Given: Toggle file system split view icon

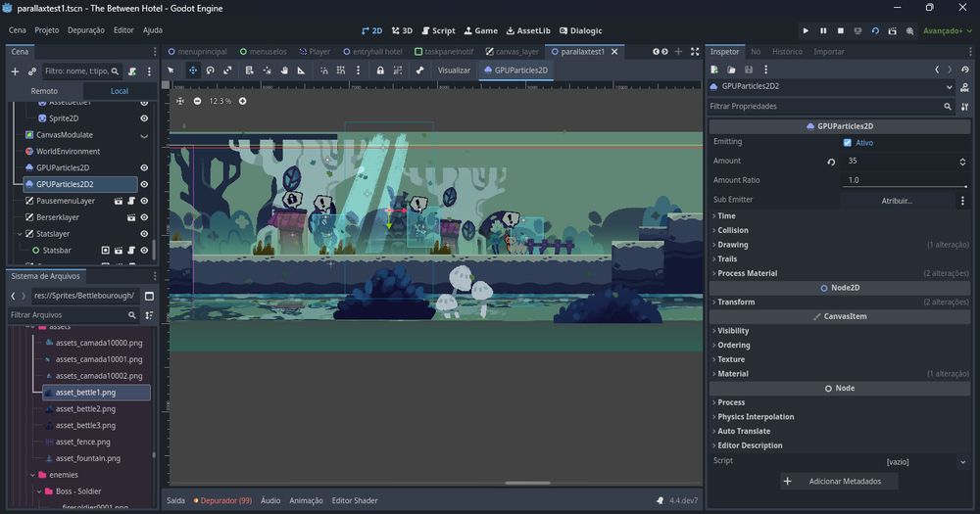Looking at the screenshot, I should [x=149, y=296].
